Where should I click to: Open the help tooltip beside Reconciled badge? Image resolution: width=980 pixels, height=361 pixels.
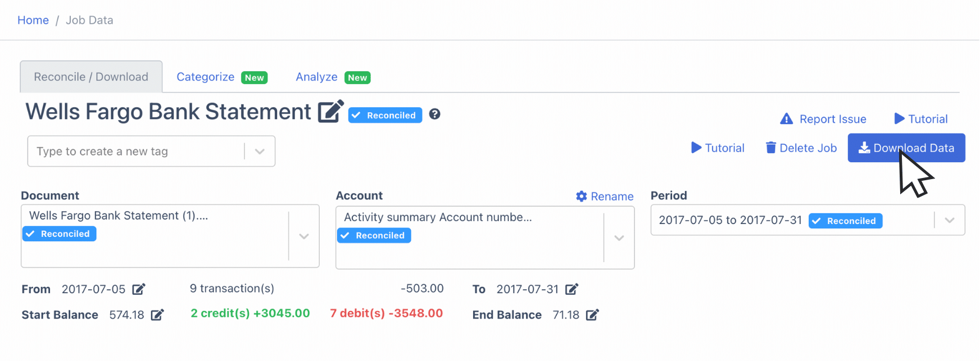pos(434,115)
